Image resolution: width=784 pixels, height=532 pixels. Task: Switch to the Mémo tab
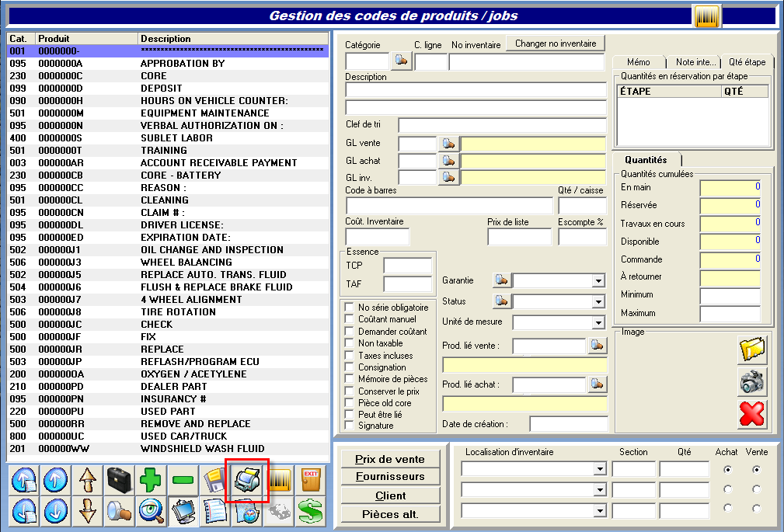click(x=639, y=62)
